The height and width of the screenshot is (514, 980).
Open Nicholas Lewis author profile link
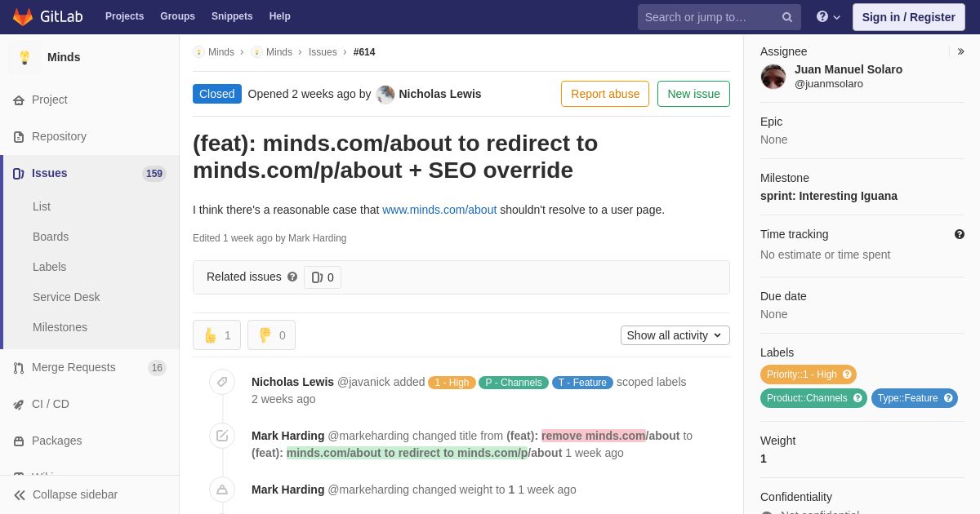440,94
